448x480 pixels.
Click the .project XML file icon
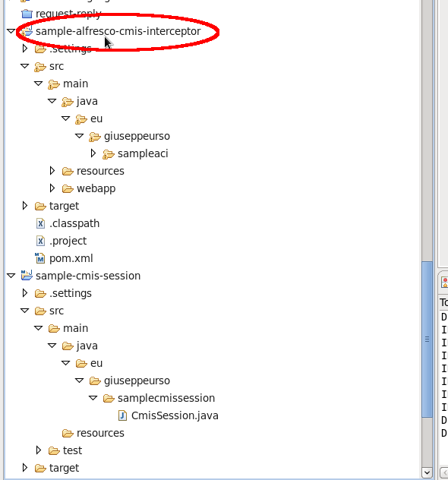(40, 241)
